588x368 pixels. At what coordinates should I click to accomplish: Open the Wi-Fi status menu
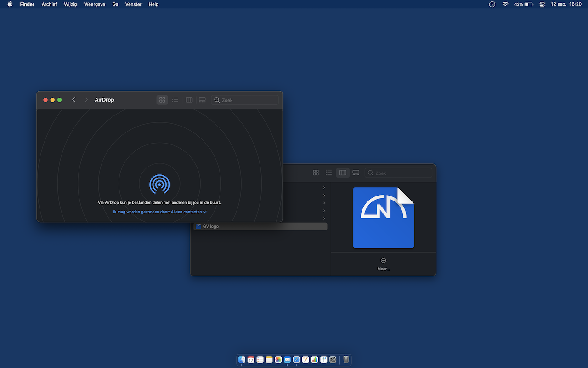tap(505, 4)
